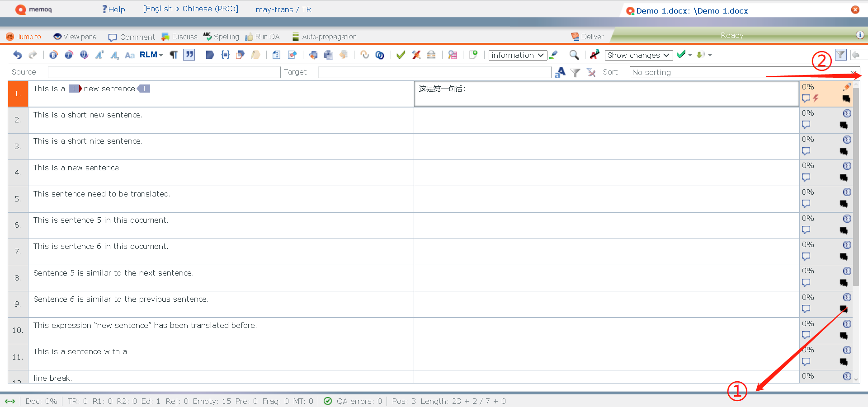Open English » Chinese (PRC) link
868x407 pixels.
(x=191, y=9)
